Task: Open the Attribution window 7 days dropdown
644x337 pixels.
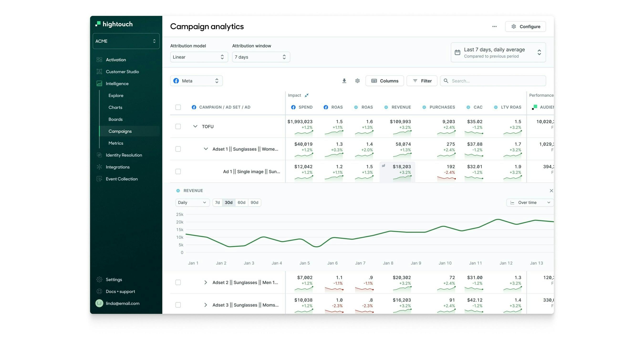Action: 261,57
